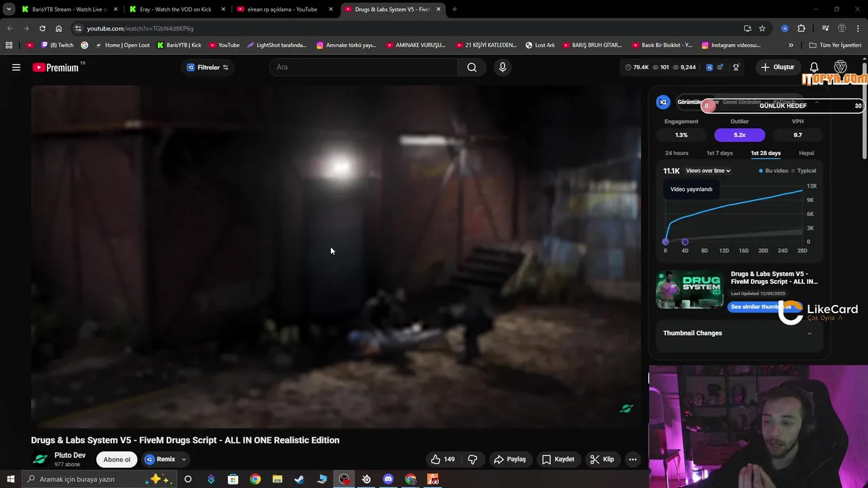Open the more actions three-dot menu

(x=633, y=459)
